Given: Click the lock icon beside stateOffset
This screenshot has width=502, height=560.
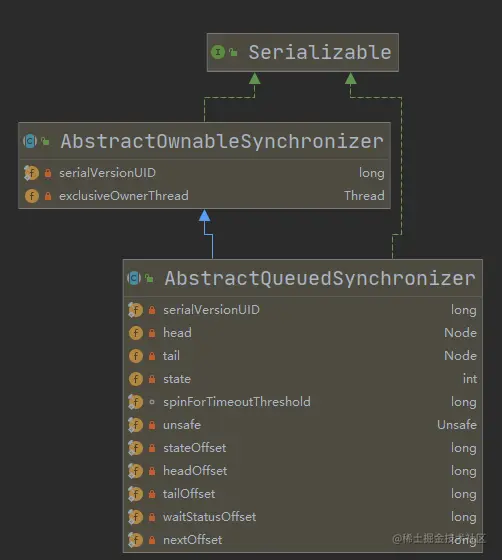Looking at the screenshot, I should pos(152,448).
